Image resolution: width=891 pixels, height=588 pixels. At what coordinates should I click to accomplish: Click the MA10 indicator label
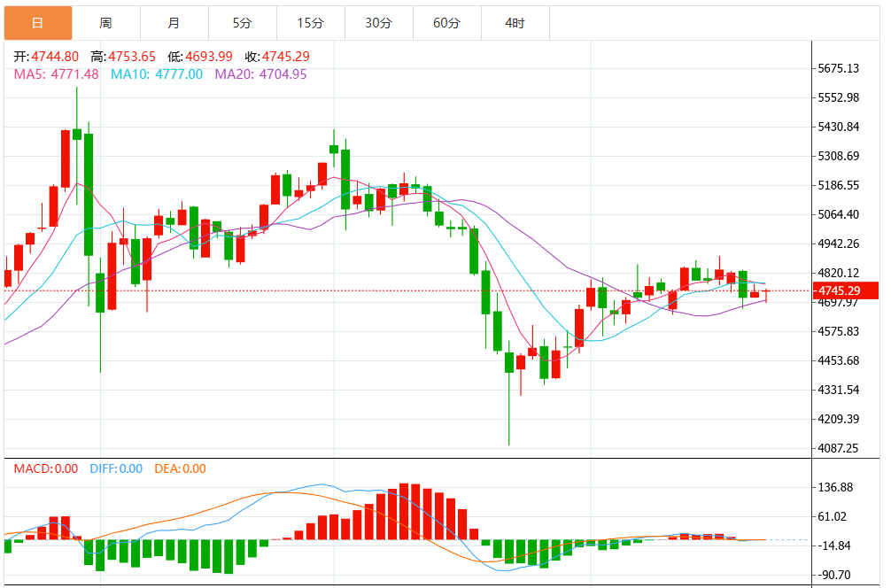coord(156,74)
